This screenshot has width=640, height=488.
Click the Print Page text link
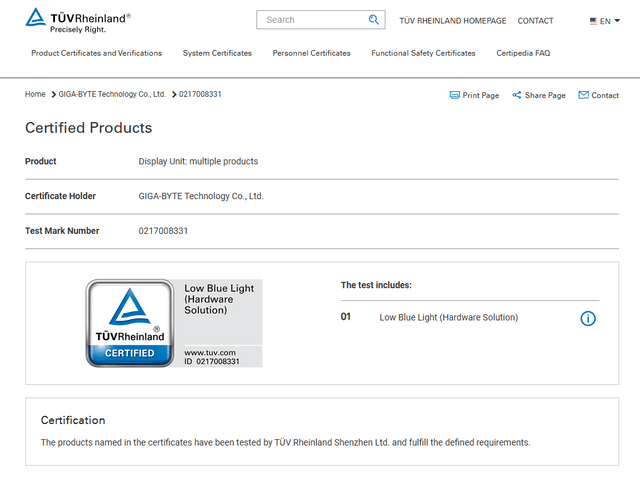pos(480,95)
